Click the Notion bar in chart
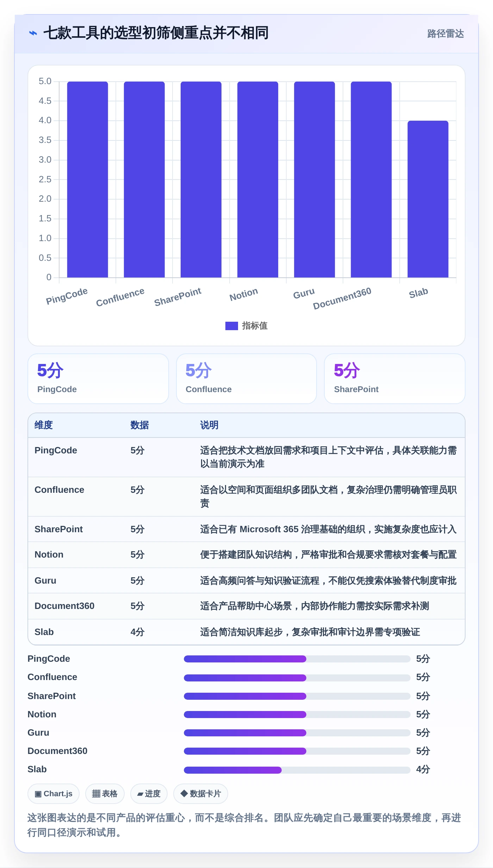This screenshot has width=493, height=868. 257,180
